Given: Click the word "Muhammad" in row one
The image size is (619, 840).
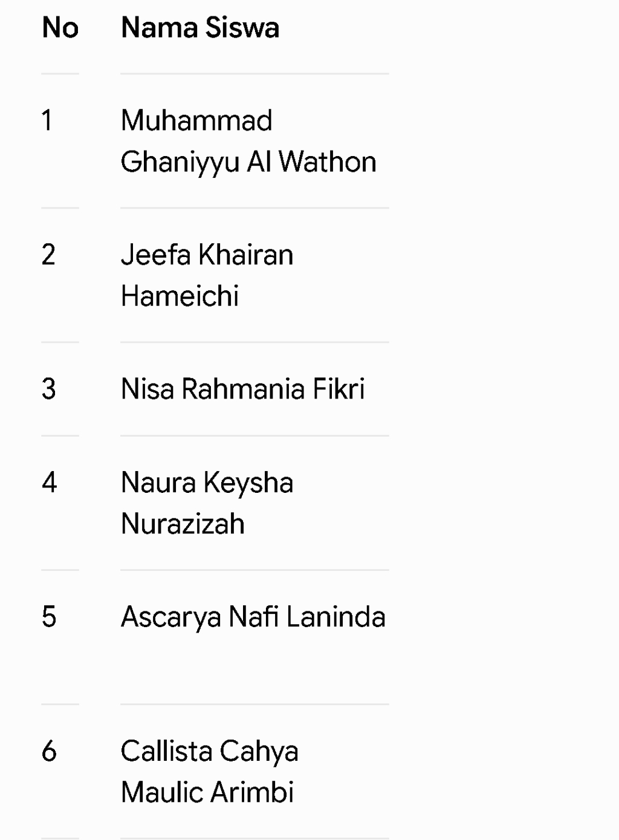Looking at the screenshot, I should [x=196, y=120].
